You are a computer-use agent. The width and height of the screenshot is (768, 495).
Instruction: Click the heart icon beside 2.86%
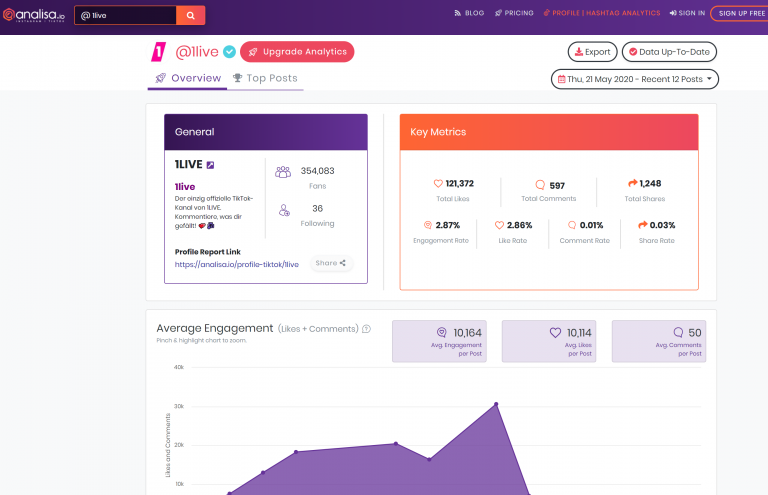pos(499,225)
